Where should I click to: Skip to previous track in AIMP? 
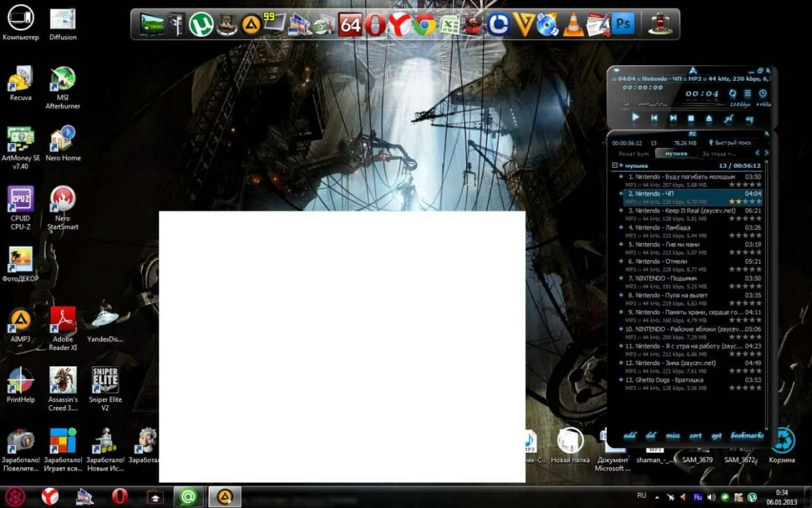[x=654, y=119]
